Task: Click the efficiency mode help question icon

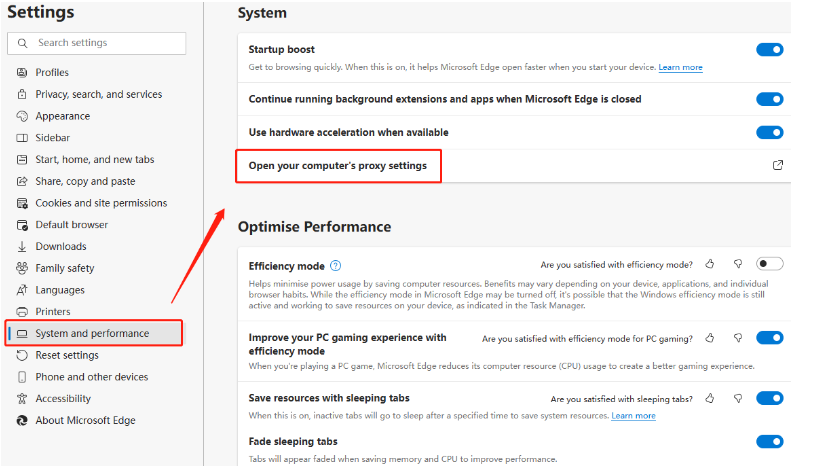Action: [335, 266]
